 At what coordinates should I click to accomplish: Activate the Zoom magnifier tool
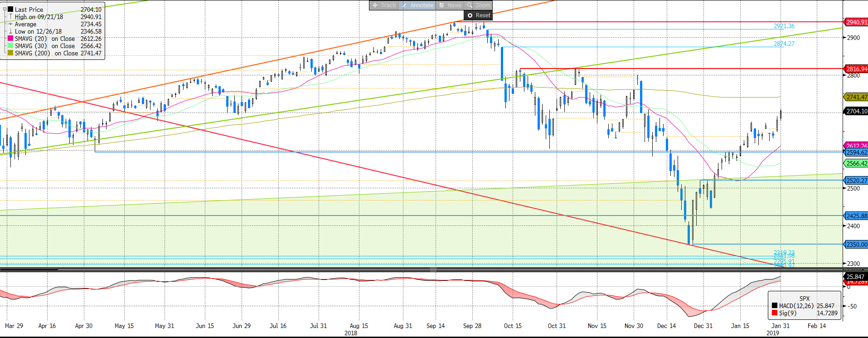pos(479,5)
